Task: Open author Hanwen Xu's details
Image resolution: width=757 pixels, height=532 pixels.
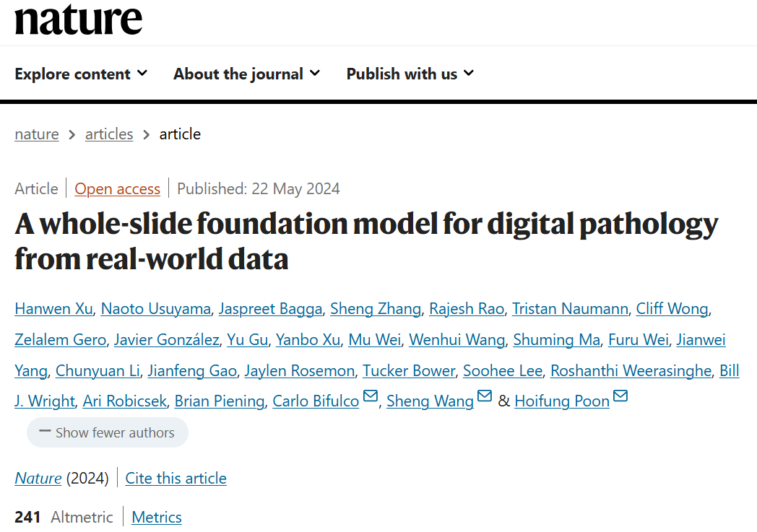Action: (53, 309)
